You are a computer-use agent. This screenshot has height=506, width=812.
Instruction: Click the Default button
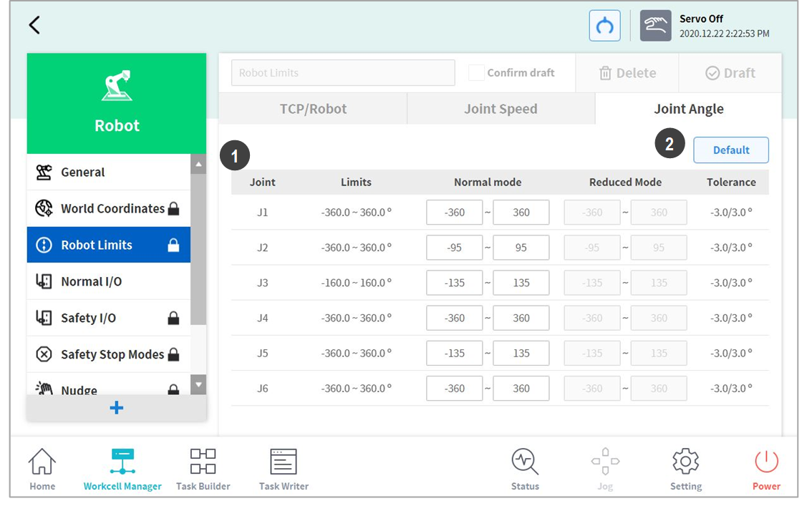tap(730, 150)
